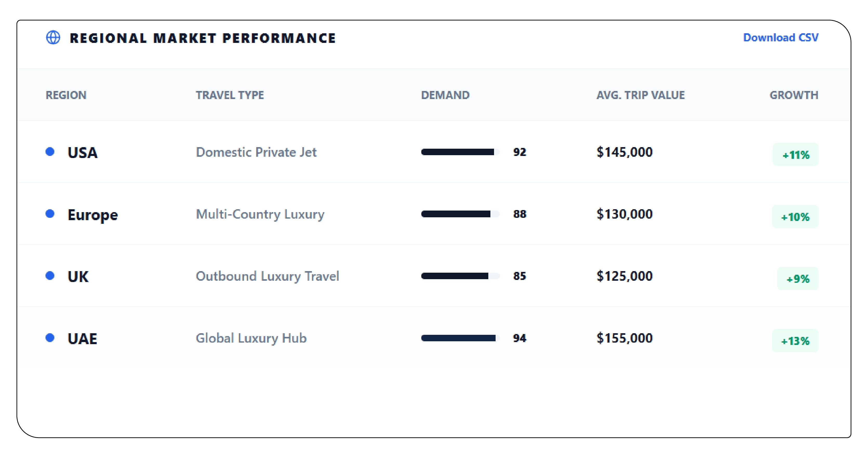
Task: Click the blue dot next to USA
Action: (x=50, y=152)
